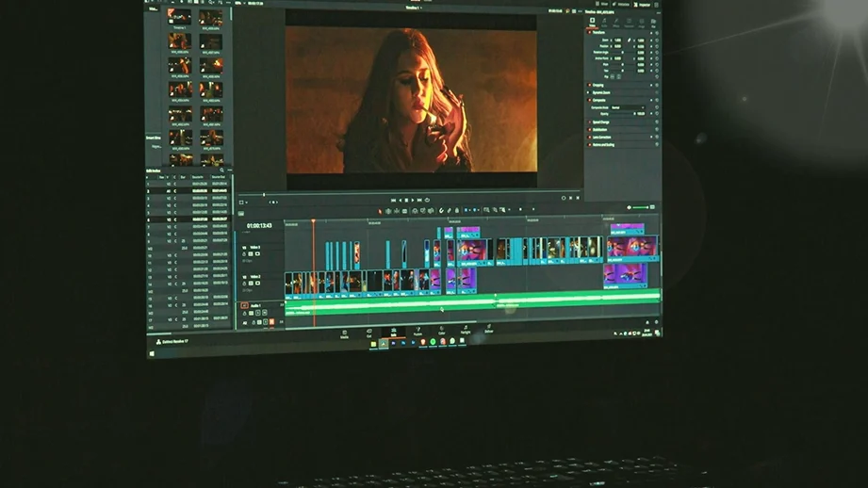The image size is (868, 488).
Task: Toggle the Transform section enable switch
Action: [x=589, y=31]
